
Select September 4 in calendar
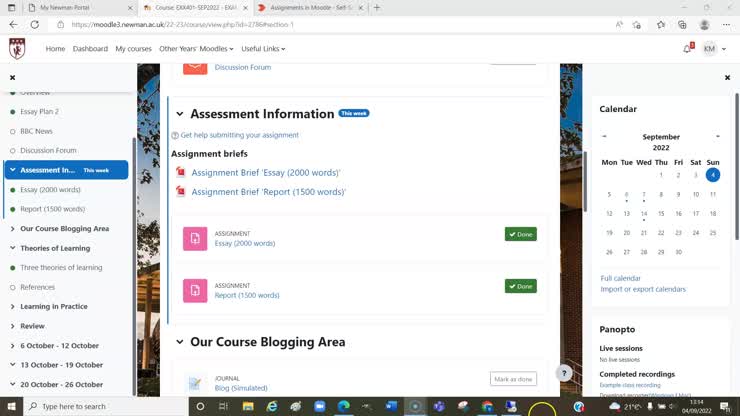(713, 175)
